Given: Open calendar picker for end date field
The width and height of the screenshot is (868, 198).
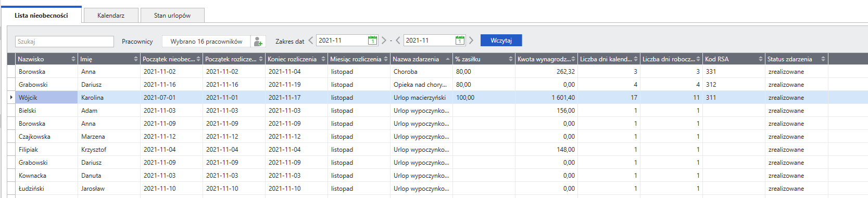Looking at the screenshot, I should [x=460, y=41].
